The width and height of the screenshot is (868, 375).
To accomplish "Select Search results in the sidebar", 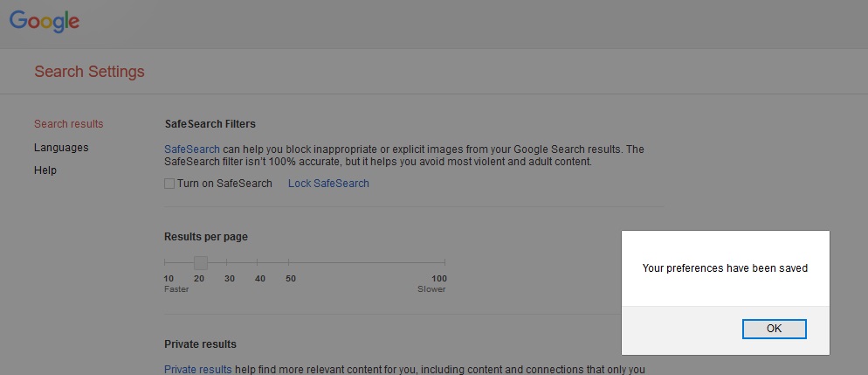I will pos(69,124).
